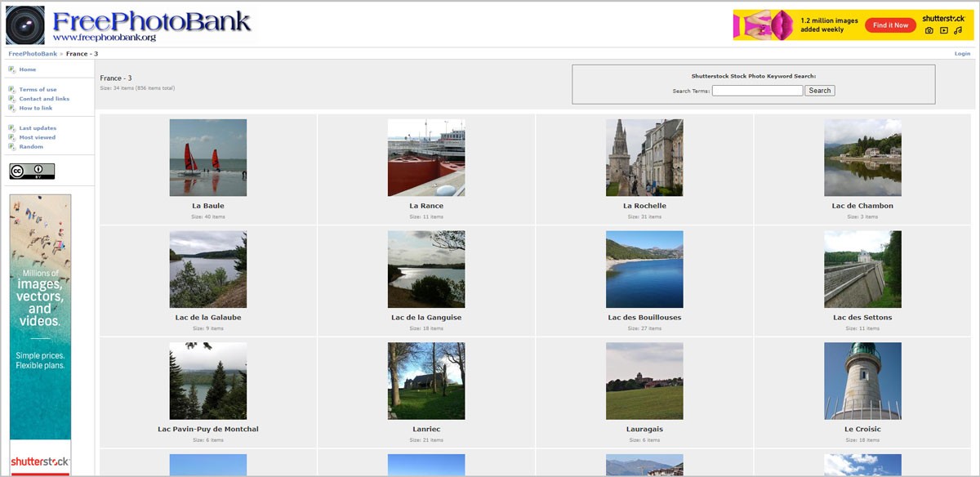Image resolution: width=980 pixels, height=477 pixels.
Task: Open Contact and links page
Action: point(44,99)
